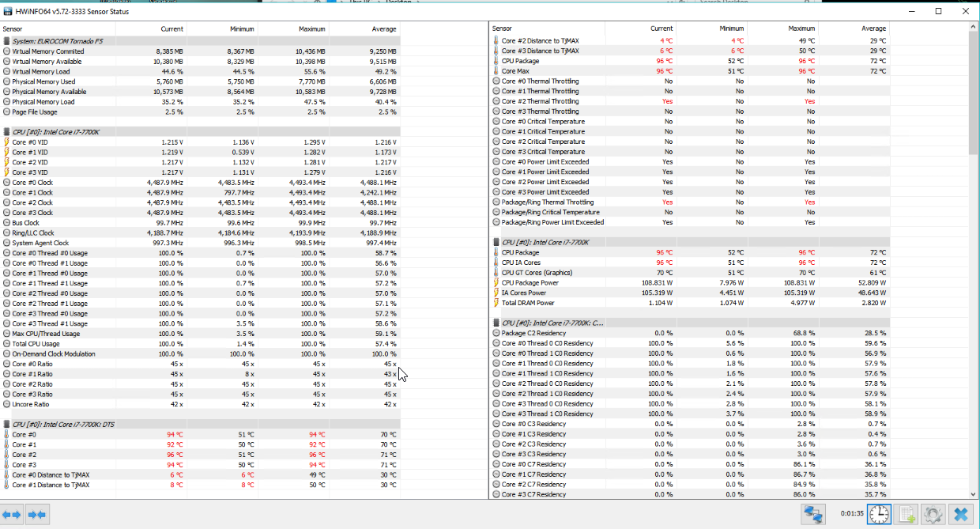This screenshot has width=980, height=529.
Task: Select the Physical Memory Load row
Action: coord(201,102)
